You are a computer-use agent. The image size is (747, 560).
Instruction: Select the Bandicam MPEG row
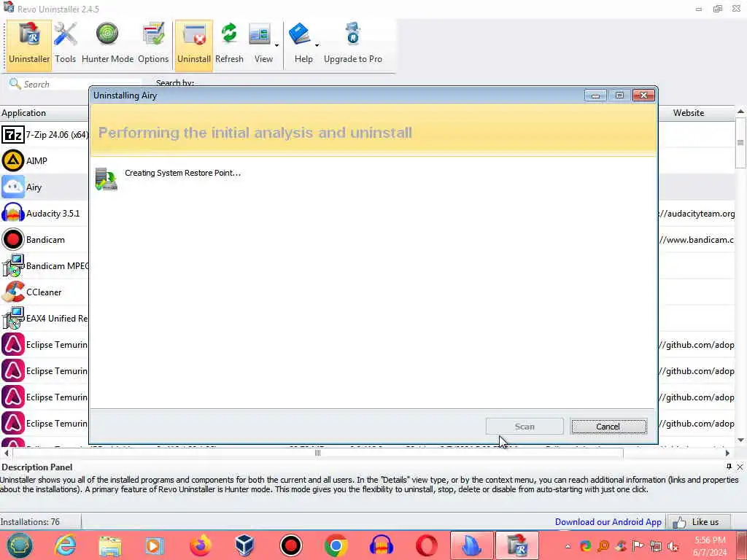coord(44,265)
